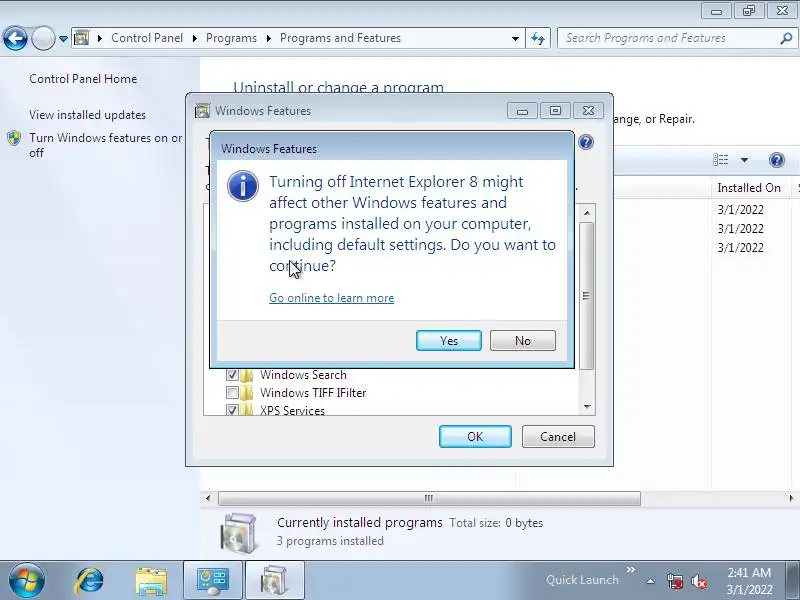Click No in the Internet Explorer warning

(522, 340)
